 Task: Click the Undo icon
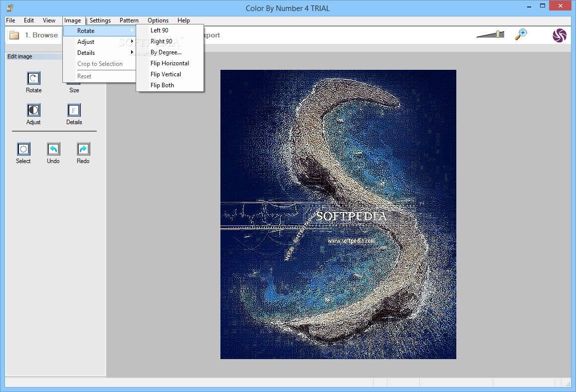pyautogui.click(x=53, y=149)
